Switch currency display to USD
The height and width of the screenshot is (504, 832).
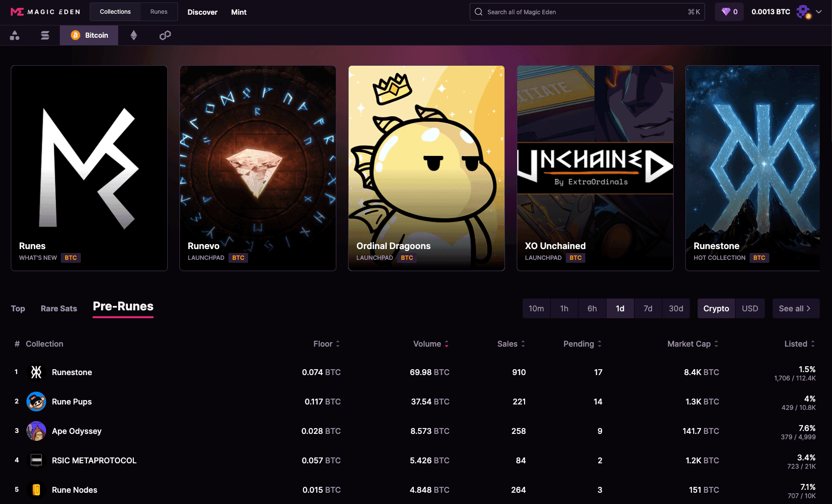coord(750,308)
